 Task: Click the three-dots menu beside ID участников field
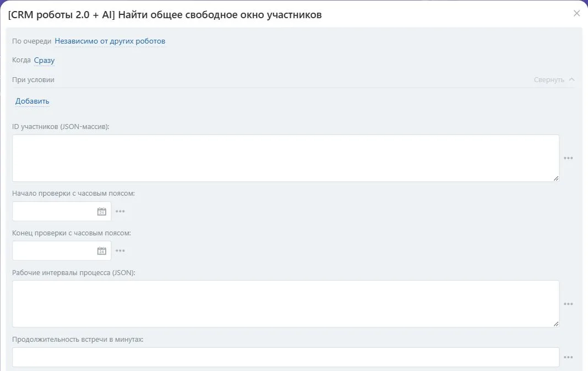pyautogui.click(x=568, y=158)
